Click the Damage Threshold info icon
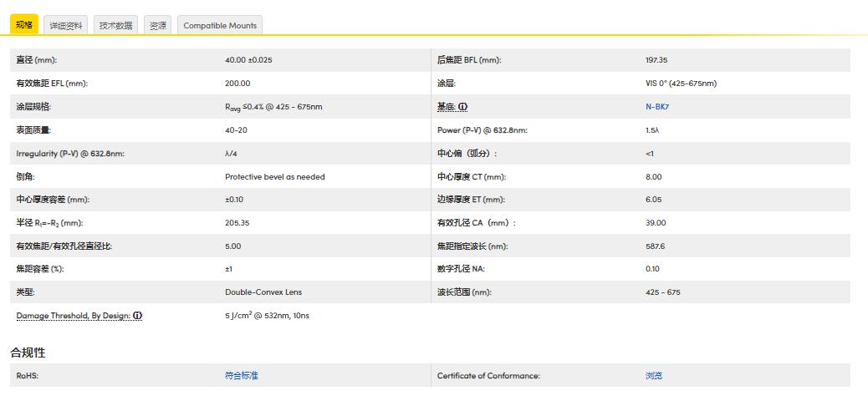This screenshot has width=868, height=411. (138, 316)
